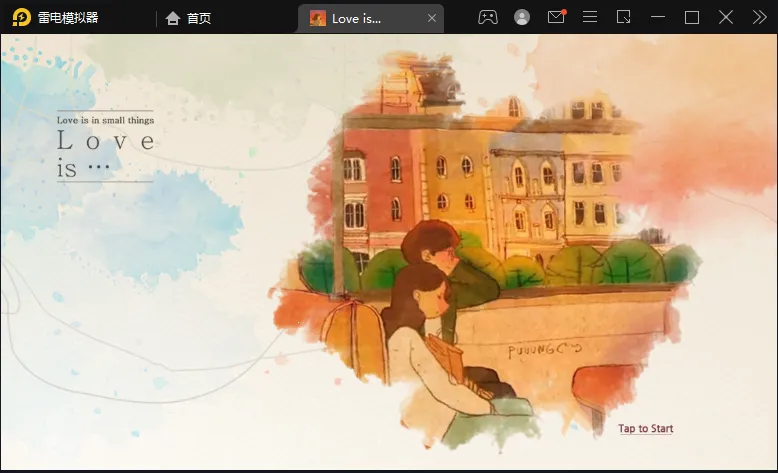Open the user account profile
The width and height of the screenshot is (778, 473).
522,17
